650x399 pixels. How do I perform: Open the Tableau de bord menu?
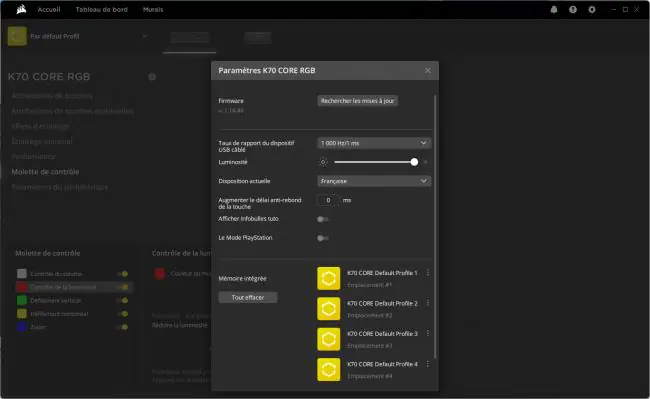(102, 10)
